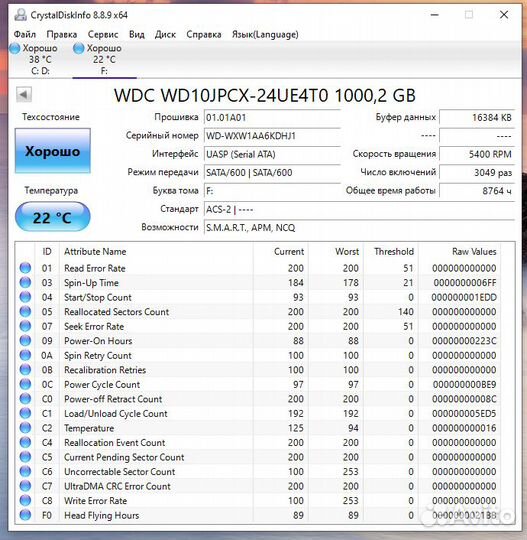The image size is (527, 540).
Task: Open the Сервис menu
Action: tap(103, 34)
